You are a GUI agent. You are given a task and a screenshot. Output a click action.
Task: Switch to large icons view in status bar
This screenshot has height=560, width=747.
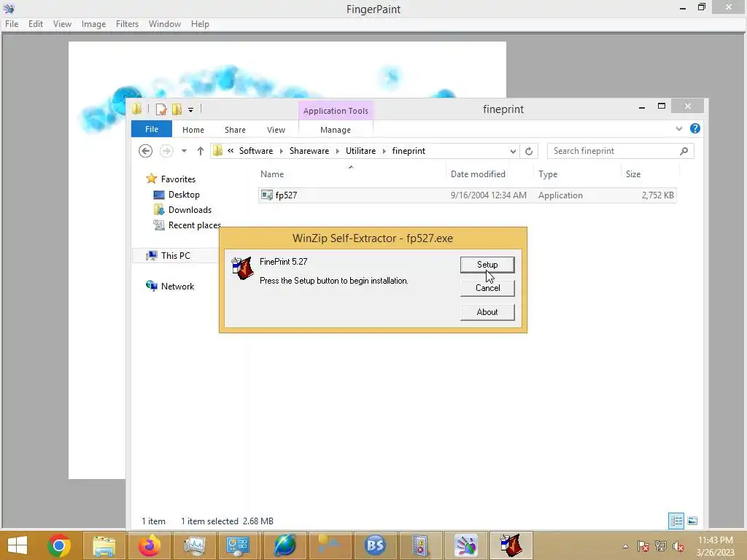coord(692,521)
